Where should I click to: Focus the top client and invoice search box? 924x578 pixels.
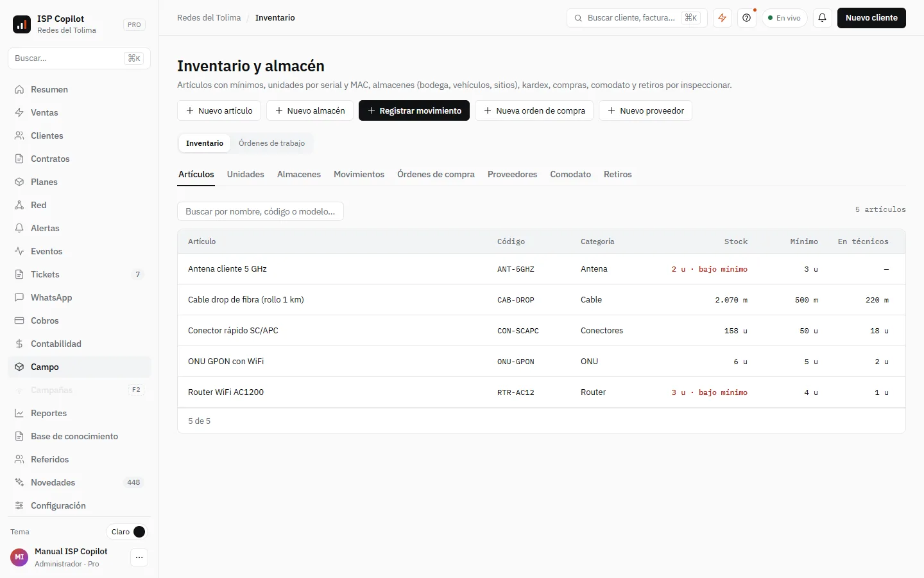637,18
